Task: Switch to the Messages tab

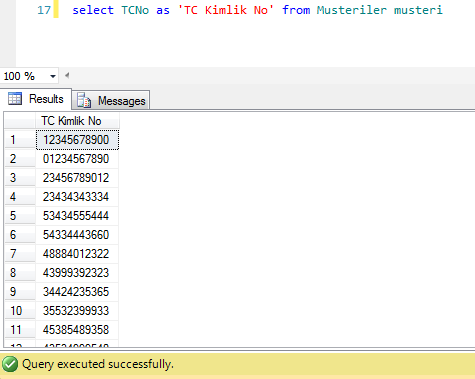Action: [x=111, y=100]
